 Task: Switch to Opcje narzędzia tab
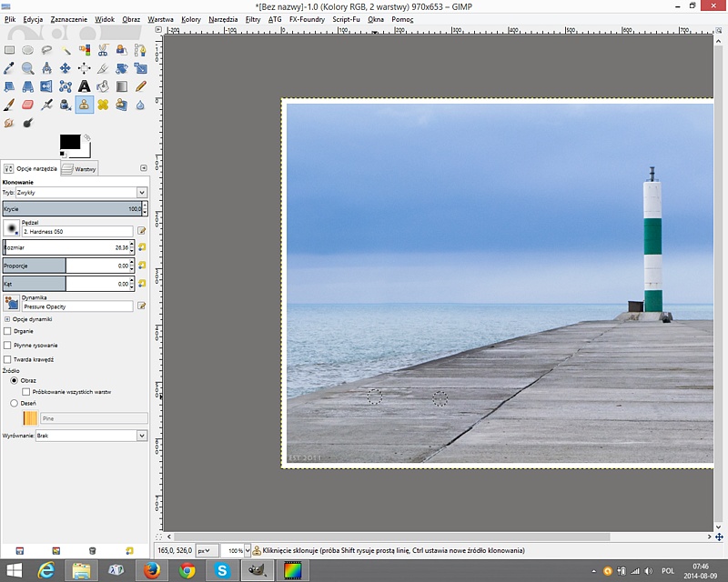point(31,168)
